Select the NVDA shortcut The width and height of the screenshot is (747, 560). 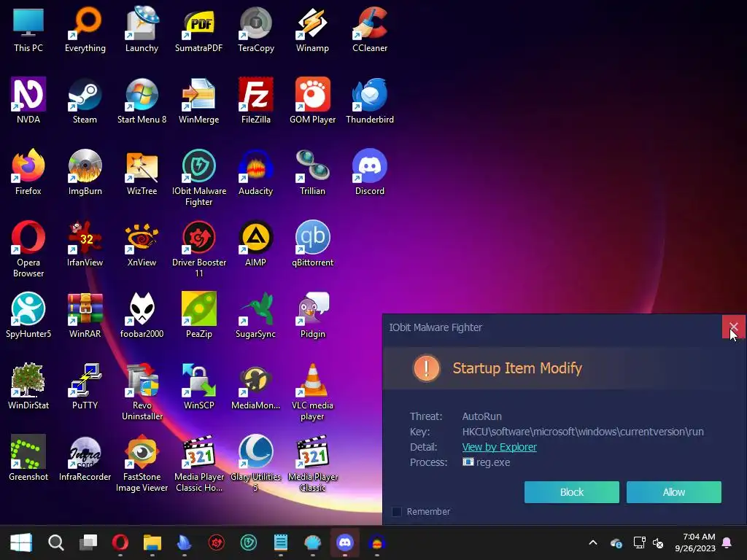pyautogui.click(x=28, y=101)
